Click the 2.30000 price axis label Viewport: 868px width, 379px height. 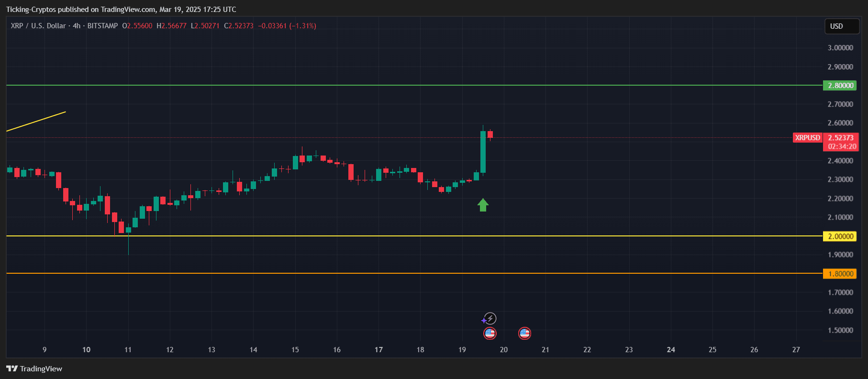(840, 179)
